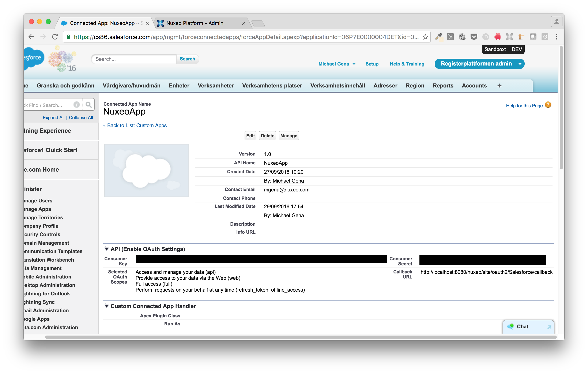
Task: Click the browser address bar URL
Action: [x=246, y=37]
